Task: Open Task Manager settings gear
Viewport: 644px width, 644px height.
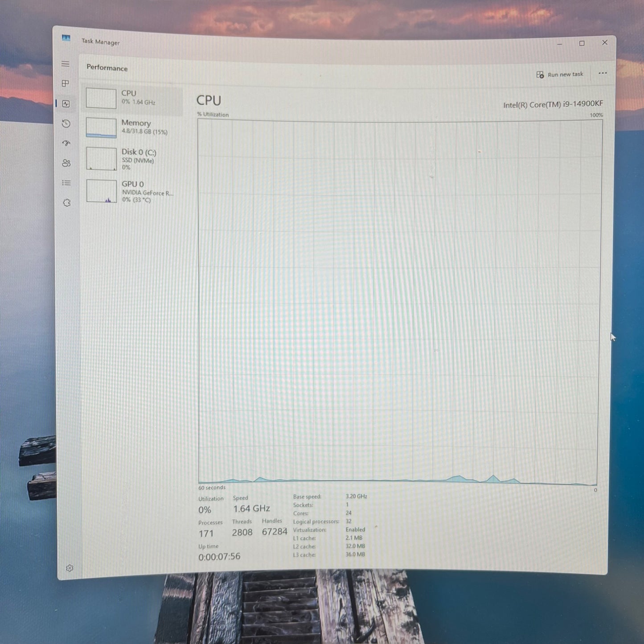Action: point(70,568)
